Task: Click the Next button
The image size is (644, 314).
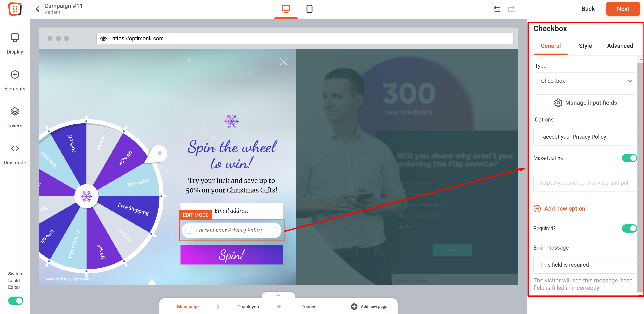Action: click(623, 9)
